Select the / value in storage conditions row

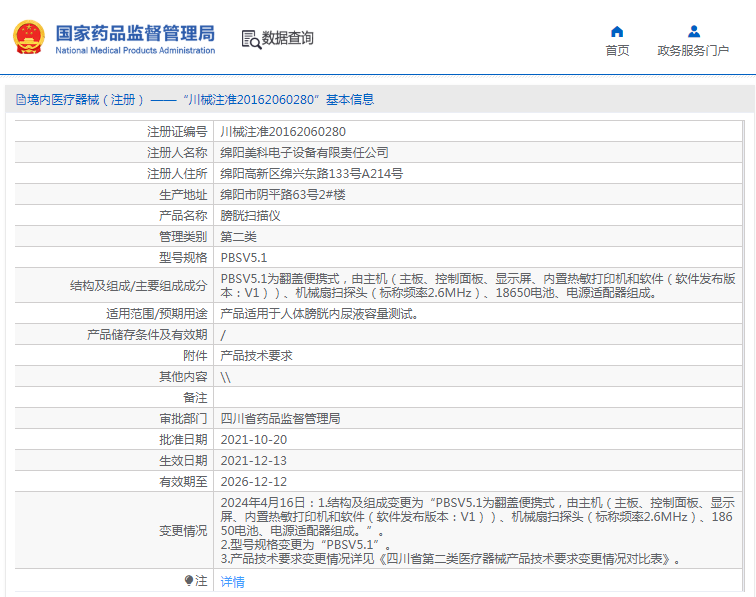pos(223,335)
